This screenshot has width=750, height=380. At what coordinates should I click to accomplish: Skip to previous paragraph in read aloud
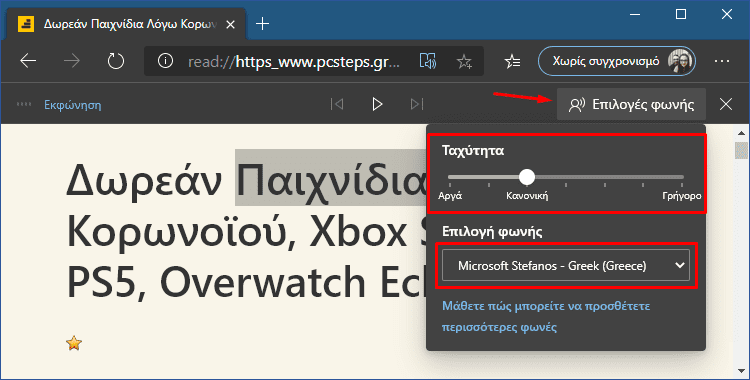coord(337,104)
